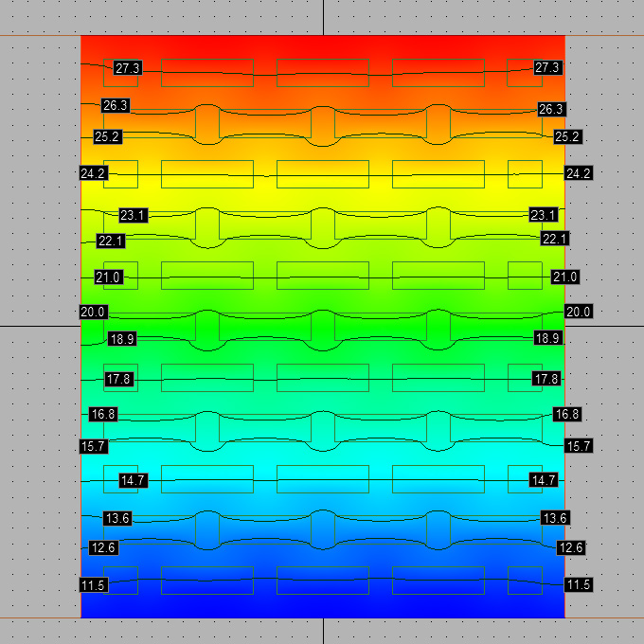Select the left-side 13.6 contour label

pyautogui.click(x=117, y=518)
